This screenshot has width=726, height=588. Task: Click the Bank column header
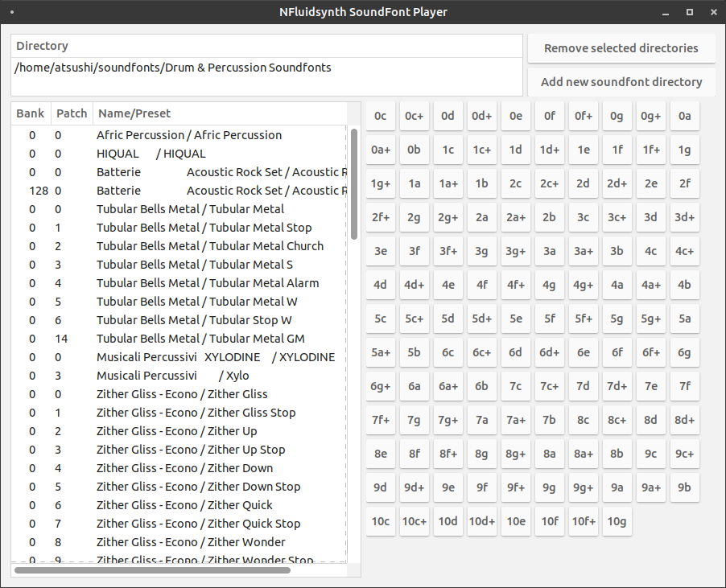[31, 113]
